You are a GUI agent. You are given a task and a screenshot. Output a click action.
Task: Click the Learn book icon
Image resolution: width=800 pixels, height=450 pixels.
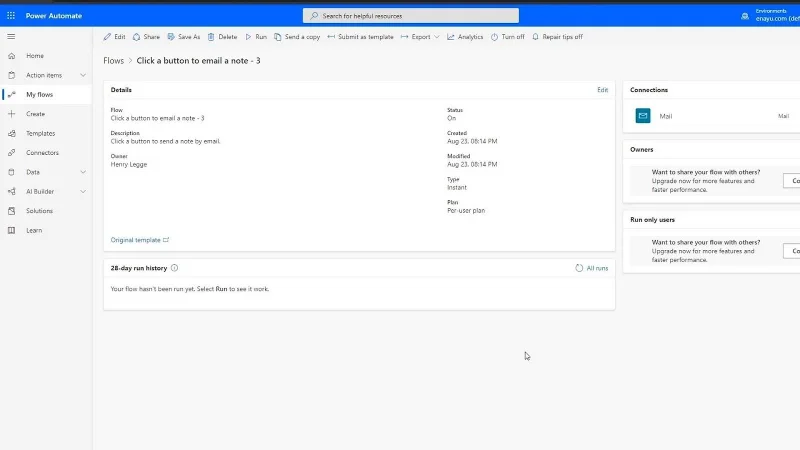point(12,230)
